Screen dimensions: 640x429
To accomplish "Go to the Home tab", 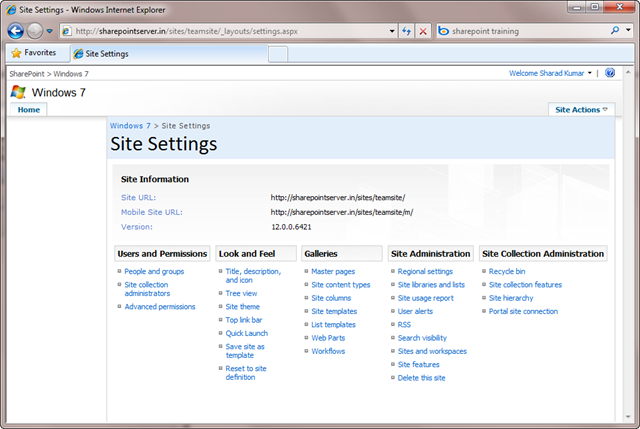I will (29, 110).
